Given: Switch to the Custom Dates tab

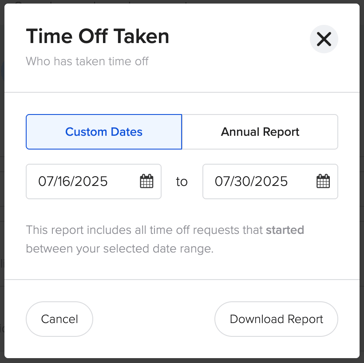Looking at the screenshot, I should (104, 132).
